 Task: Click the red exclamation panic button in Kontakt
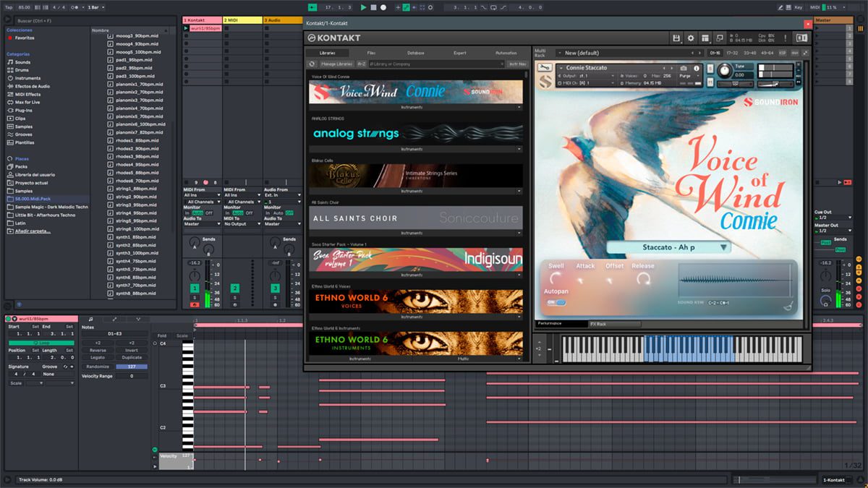[787, 38]
